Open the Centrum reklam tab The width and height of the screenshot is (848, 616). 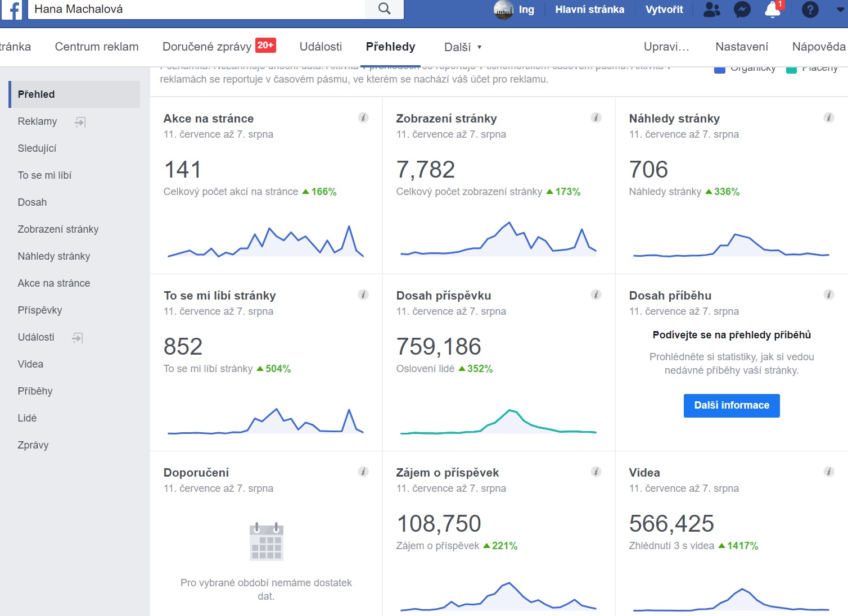[x=97, y=47]
